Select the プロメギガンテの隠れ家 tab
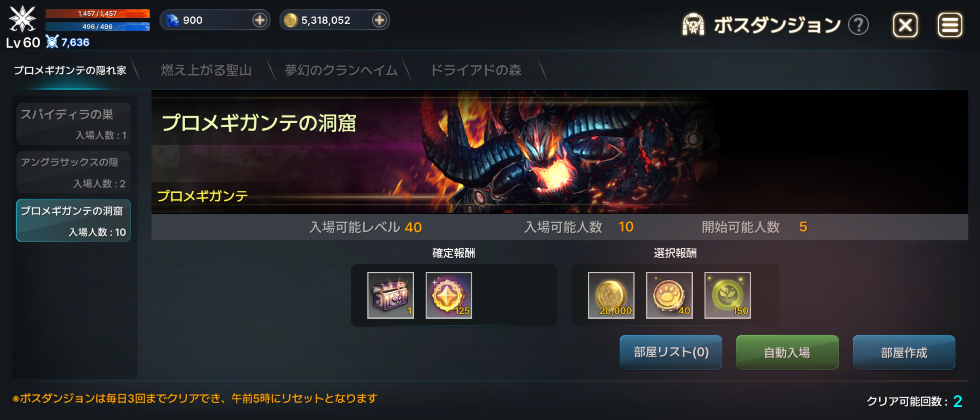This screenshot has height=420, width=980. pos(70,70)
